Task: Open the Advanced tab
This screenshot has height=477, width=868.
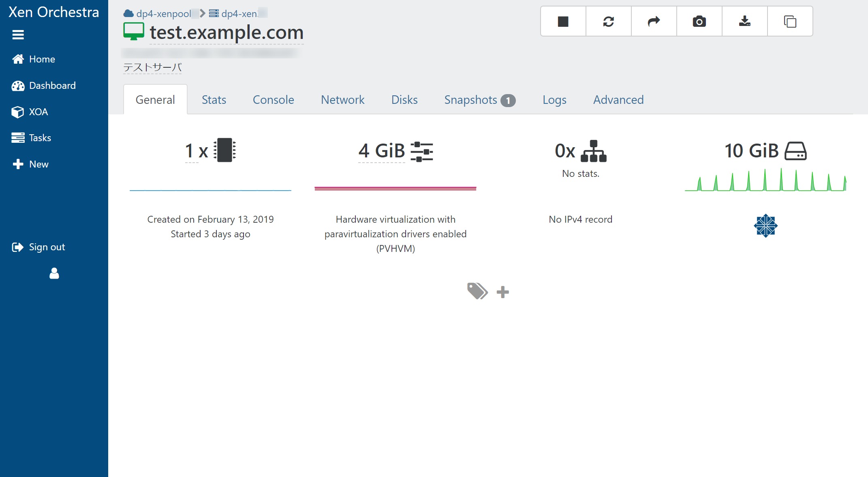Action: coord(618,100)
